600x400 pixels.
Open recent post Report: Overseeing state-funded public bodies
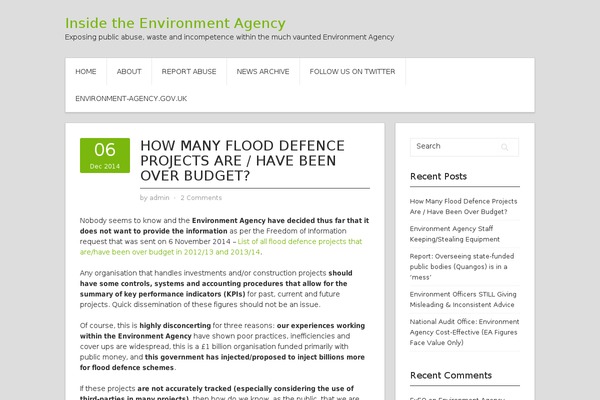(462, 266)
